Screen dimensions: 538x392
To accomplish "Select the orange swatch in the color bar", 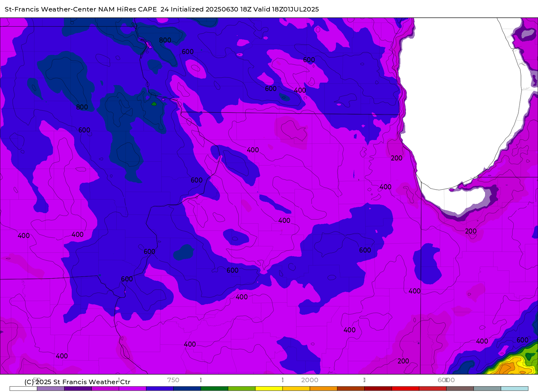I will tap(323, 389).
